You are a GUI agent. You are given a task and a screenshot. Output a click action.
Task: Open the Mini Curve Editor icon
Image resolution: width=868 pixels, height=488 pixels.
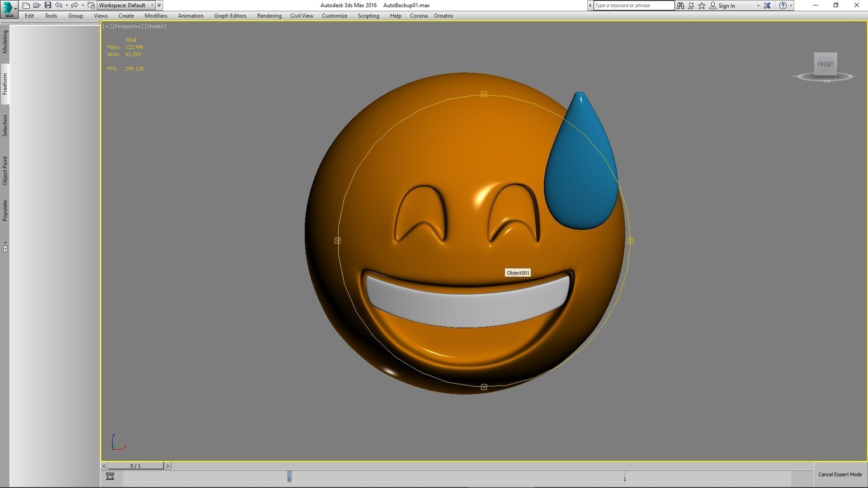(x=110, y=476)
